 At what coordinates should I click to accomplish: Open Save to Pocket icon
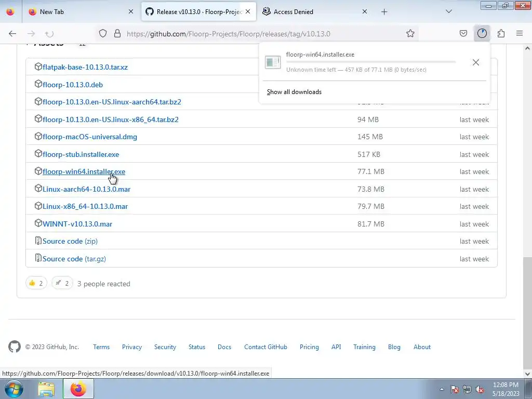point(463,33)
